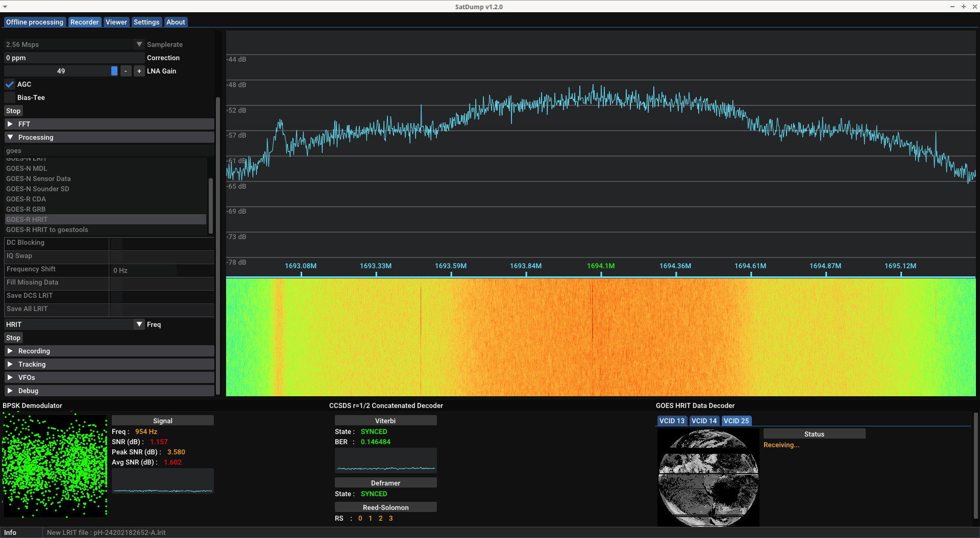The width and height of the screenshot is (980, 538).
Task: Select GOES-R HRIT to goestools pipeline
Action: tap(105, 229)
